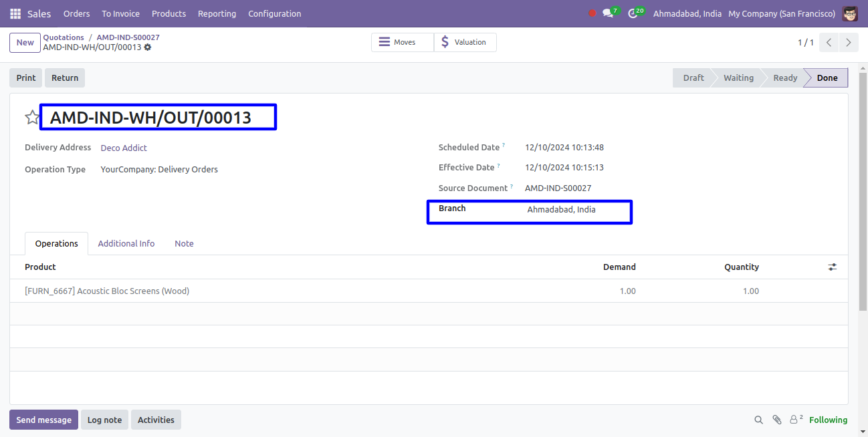
Task: Open the Configuration menu
Action: pos(274,13)
